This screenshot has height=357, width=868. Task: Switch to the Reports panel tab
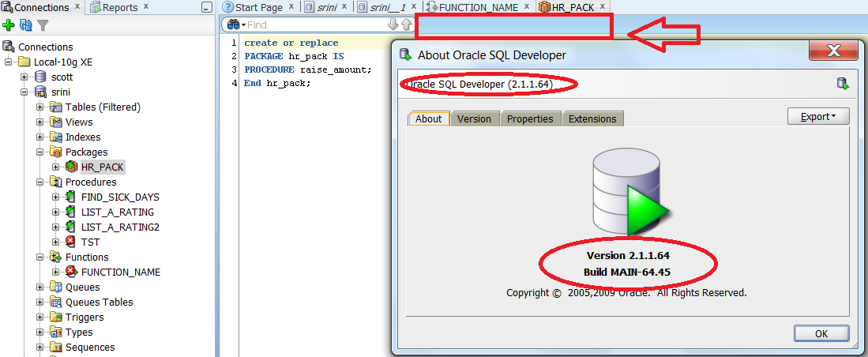(x=120, y=7)
